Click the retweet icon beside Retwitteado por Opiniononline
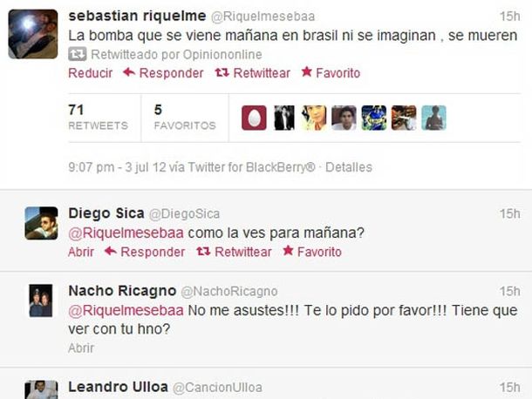Viewport: 532px width, 399px height. point(77,54)
